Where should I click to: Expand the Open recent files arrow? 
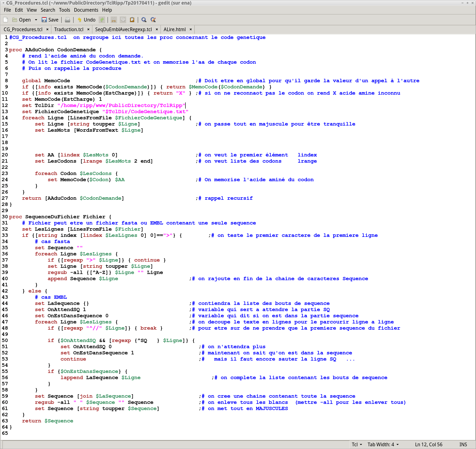36,20
